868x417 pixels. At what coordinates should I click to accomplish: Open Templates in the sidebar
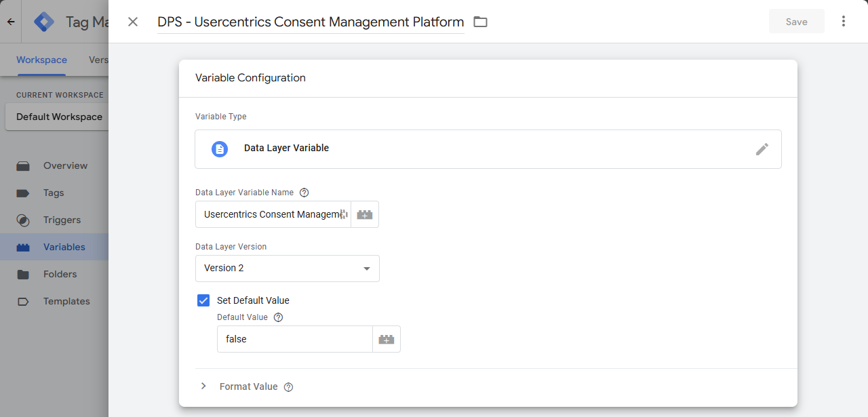54,301
